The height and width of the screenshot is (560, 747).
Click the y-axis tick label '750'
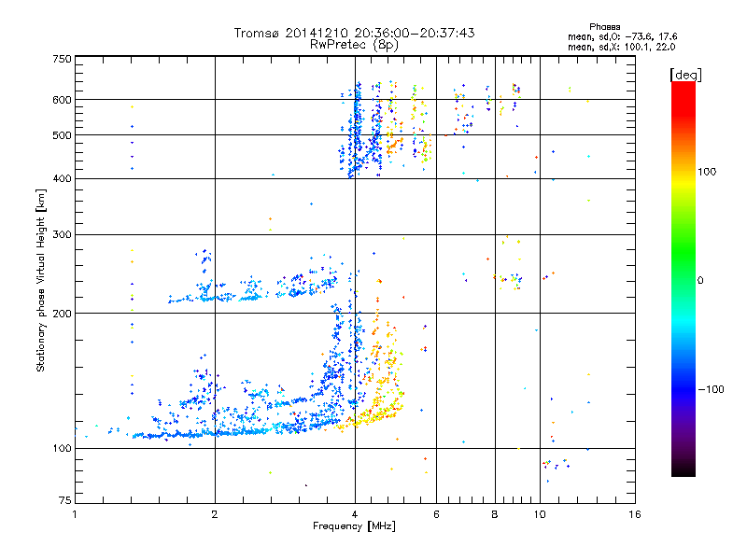click(x=62, y=59)
